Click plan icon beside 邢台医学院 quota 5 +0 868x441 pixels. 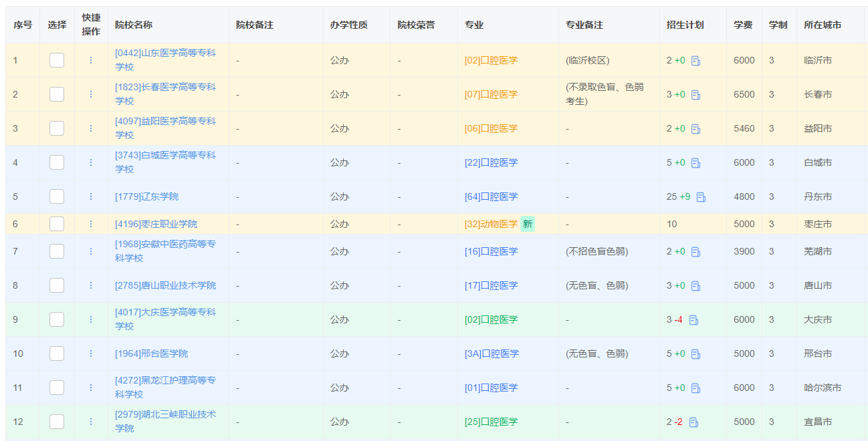click(x=693, y=353)
